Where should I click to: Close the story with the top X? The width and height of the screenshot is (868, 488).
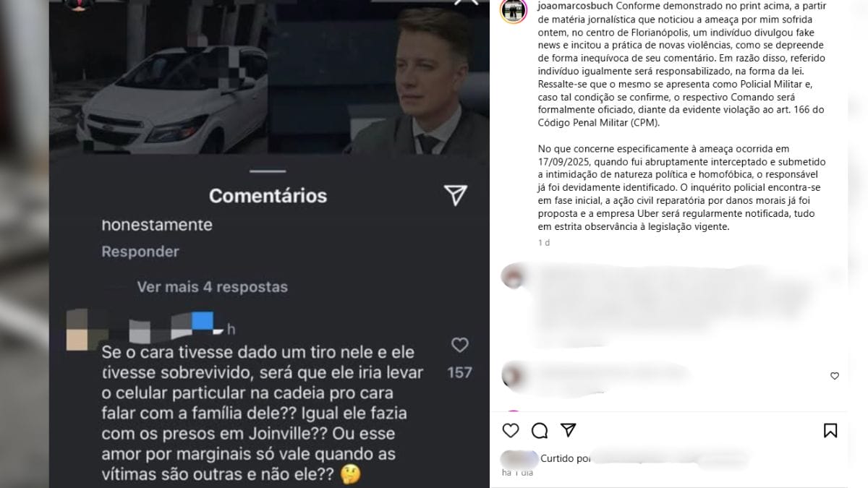467,3
